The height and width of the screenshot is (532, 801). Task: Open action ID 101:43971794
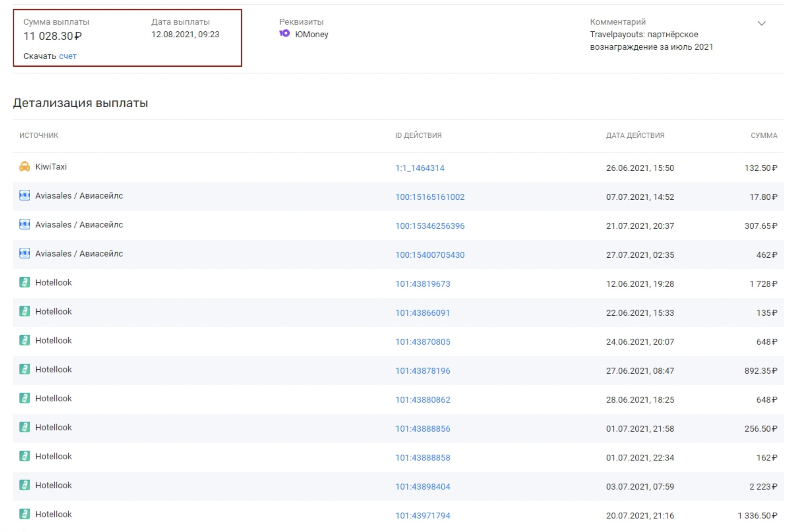click(x=422, y=515)
